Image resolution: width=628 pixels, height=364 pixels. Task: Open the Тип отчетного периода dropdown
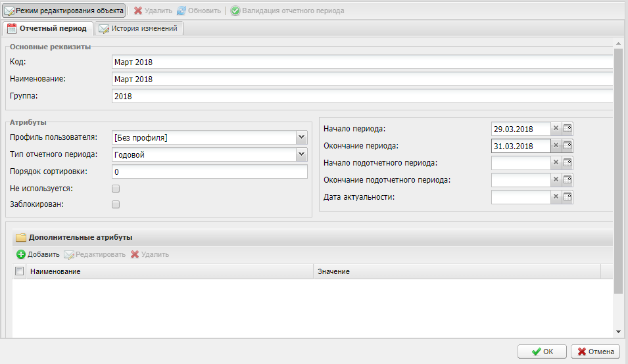(301, 154)
